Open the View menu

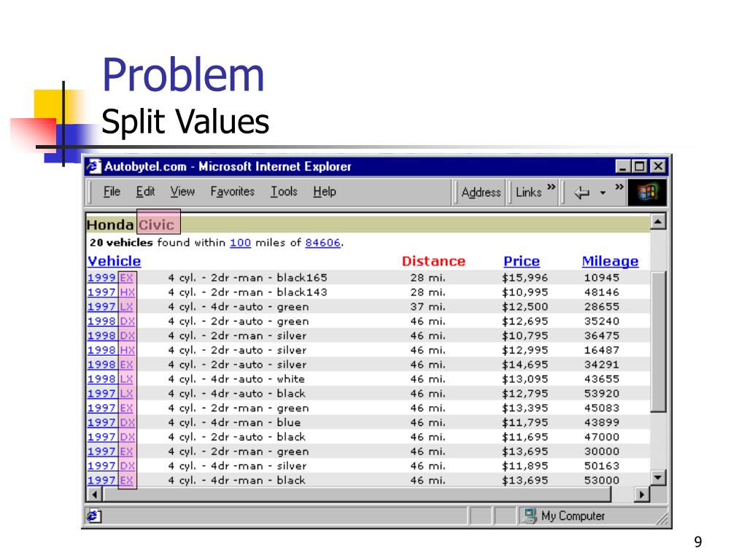click(182, 192)
